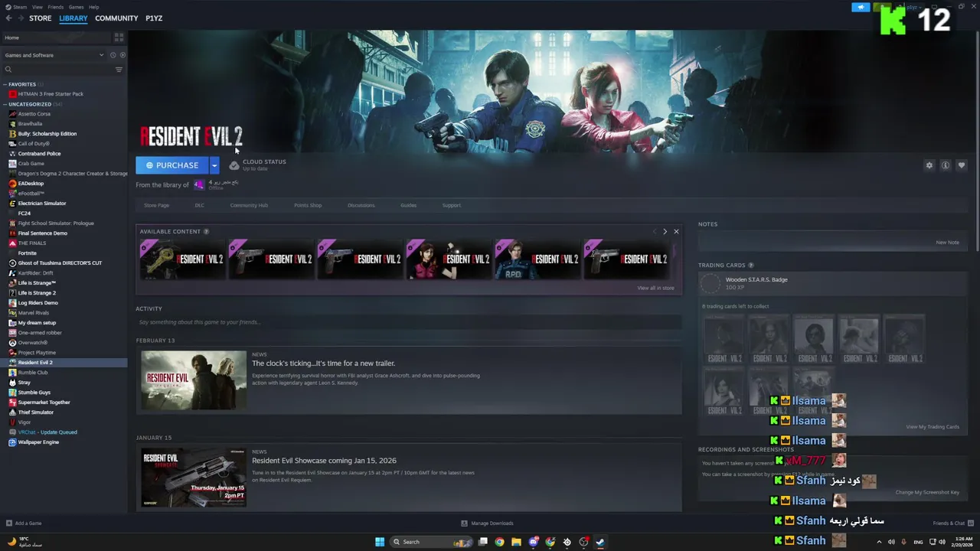Viewport: 980px width, 551px height.
Task: Add Resident Evil 2 to favorites heart
Action: tap(962, 165)
